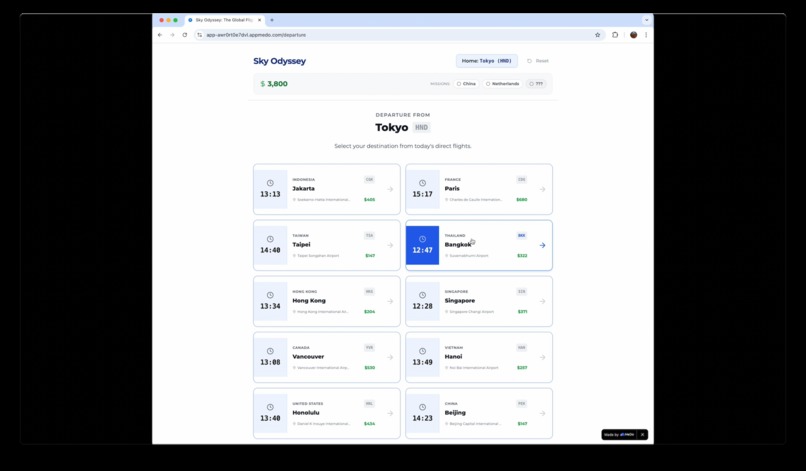The width and height of the screenshot is (806, 471).
Task: Bookmark this page with the star icon
Action: [597, 35]
